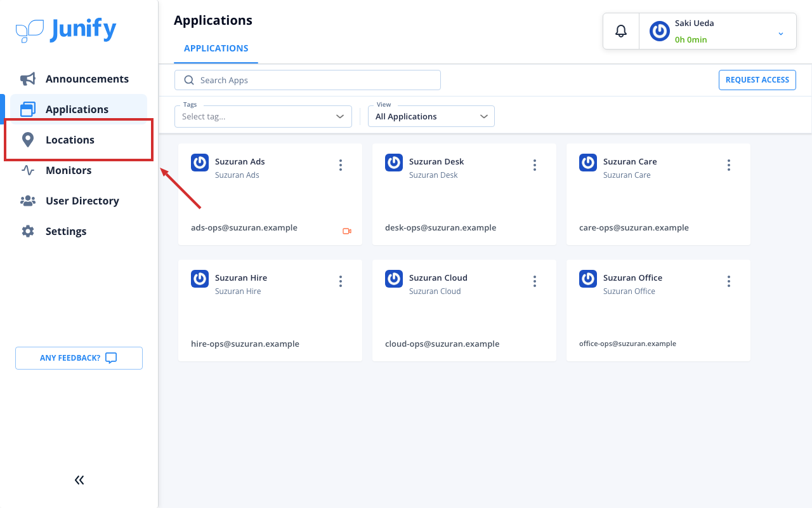Click the Announcements megaphone icon

28,79
